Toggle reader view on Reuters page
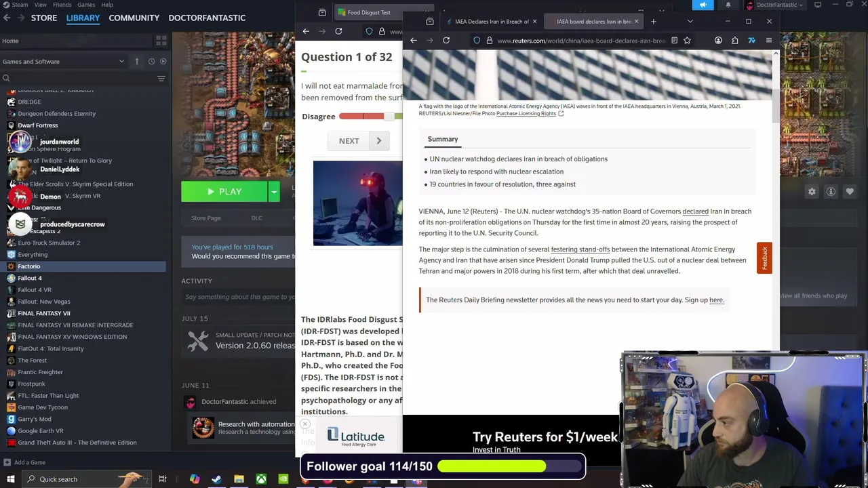The height and width of the screenshot is (488, 868). click(674, 41)
